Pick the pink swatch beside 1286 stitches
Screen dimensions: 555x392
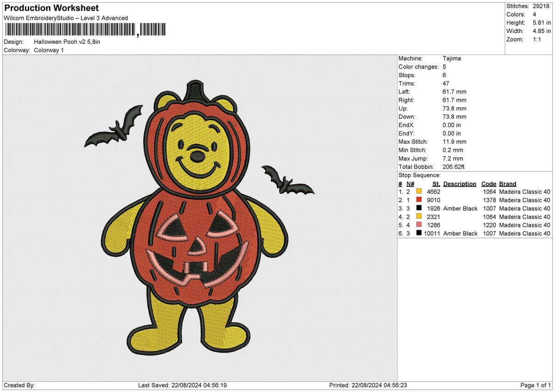419,225
